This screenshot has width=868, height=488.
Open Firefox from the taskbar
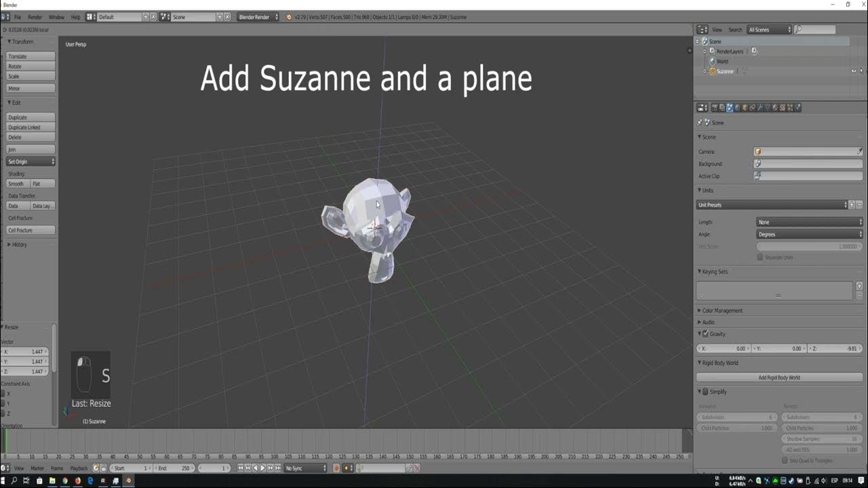(x=77, y=481)
